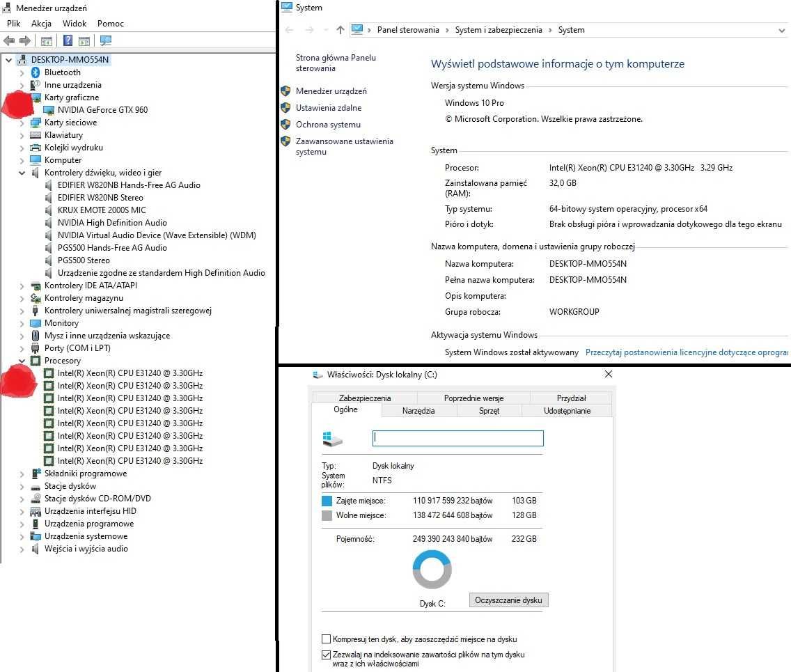Click 'Panel sterowania' in the breadcrumb

pos(408,30)
